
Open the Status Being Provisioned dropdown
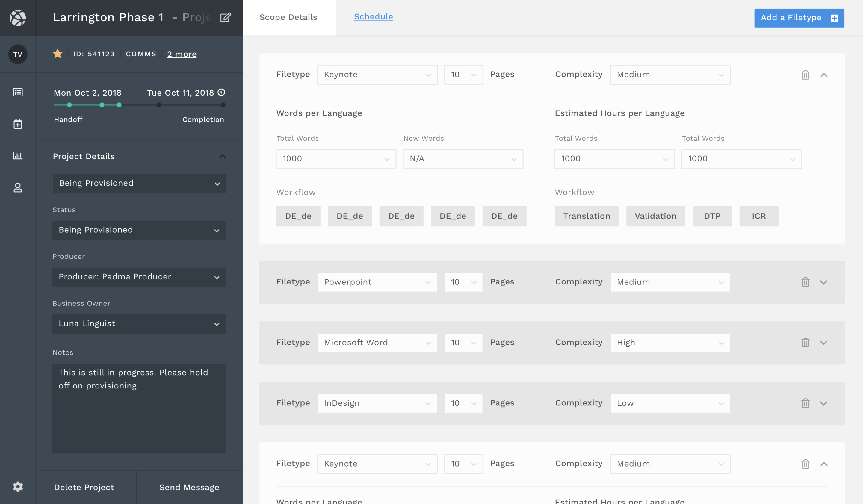[x=139, y=230]
